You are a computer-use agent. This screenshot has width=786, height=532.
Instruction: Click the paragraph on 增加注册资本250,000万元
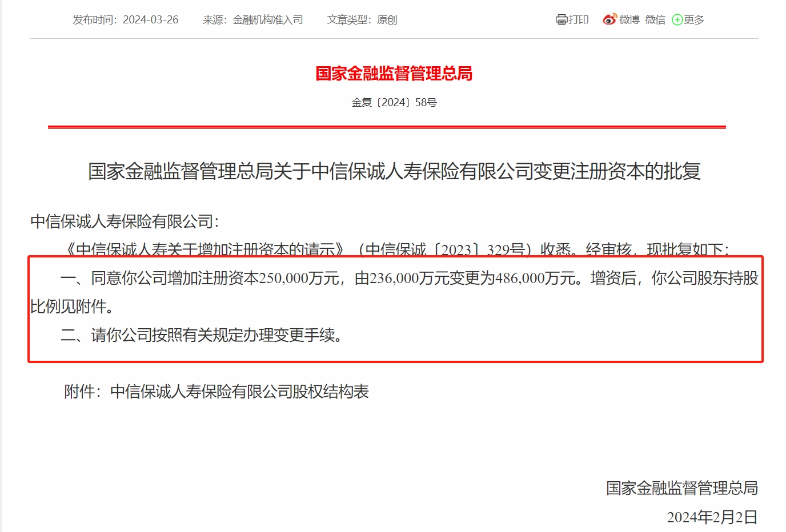pos(394,292)
